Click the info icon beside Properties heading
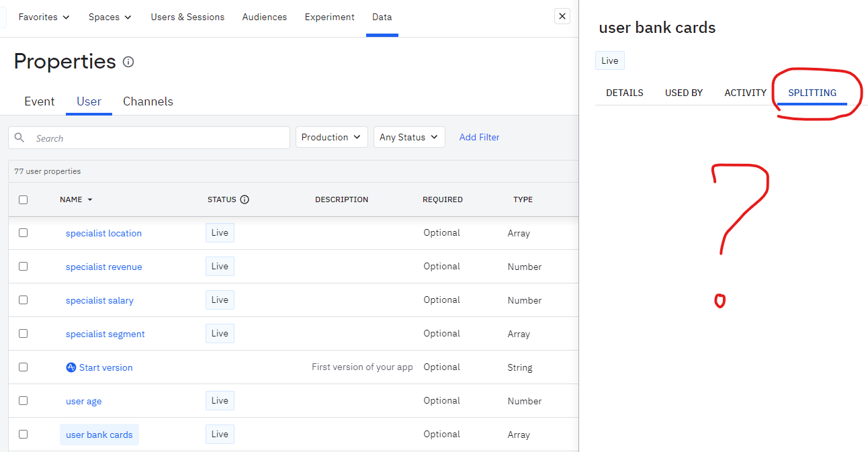Image resolution: width=868 pixels, height=452 pixels. click(x=128, y=62)
